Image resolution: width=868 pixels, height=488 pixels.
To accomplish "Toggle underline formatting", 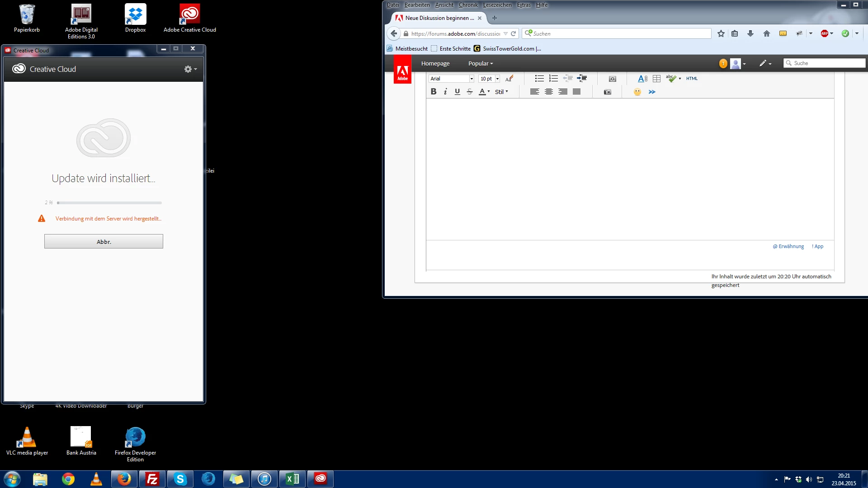I will click(457, 92).
